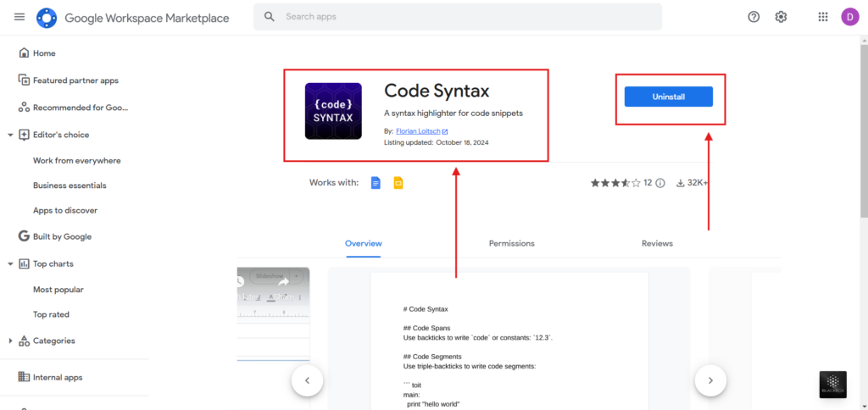Collapse the Editor's choice section
Screen dimensions: 868x410
pyautogui.click(x=10, y=135)
